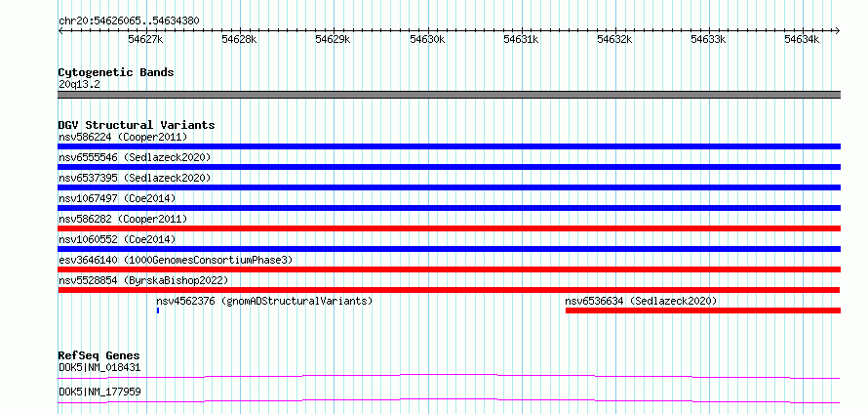868x414 pixels.
Task: Click the nsv6536634 (Sedlazeck2020) label
Action: 641,301
